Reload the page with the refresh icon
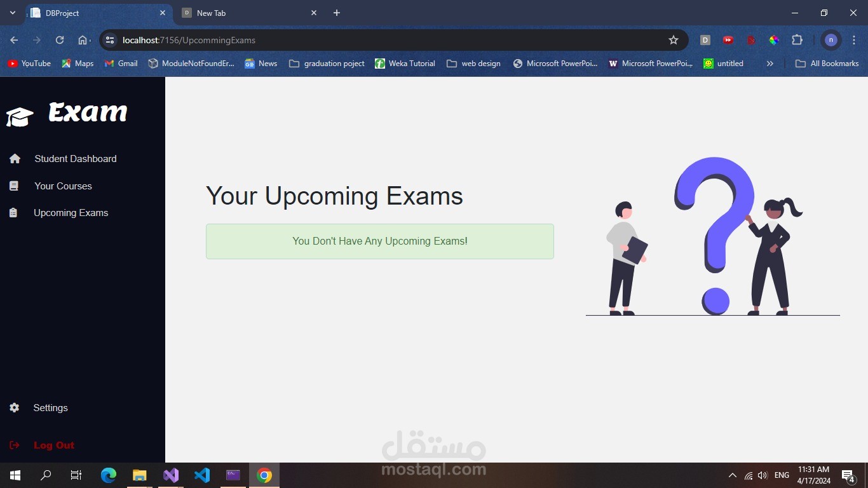The image size is (868, 488). pyautogui.click(x=59, y=39)
